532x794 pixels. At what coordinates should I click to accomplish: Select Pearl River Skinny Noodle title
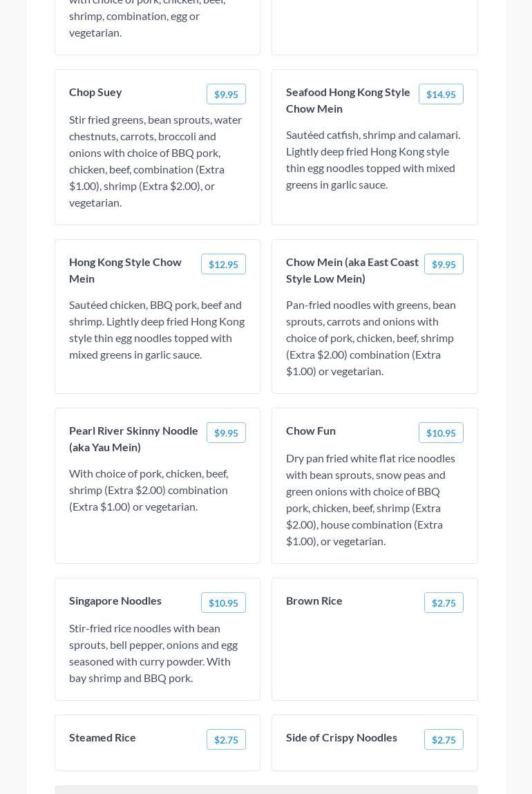(x=133, y=439)
